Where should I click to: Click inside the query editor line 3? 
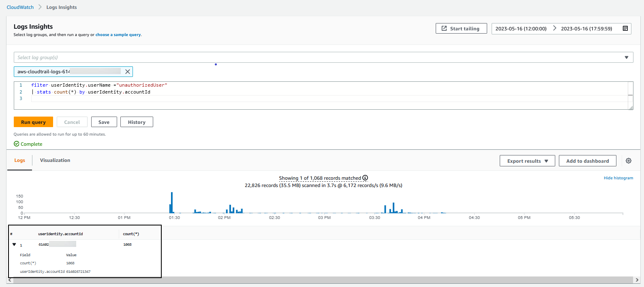pos(329,99)
